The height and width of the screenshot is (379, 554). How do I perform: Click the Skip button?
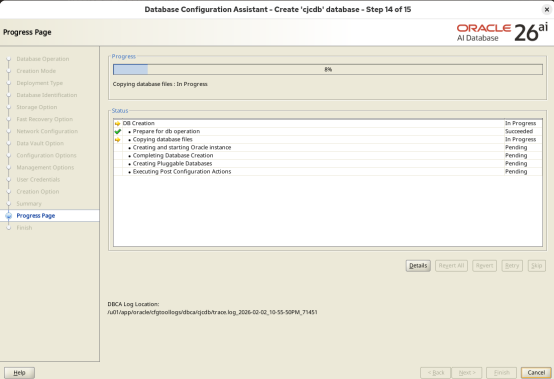[536, 266]
